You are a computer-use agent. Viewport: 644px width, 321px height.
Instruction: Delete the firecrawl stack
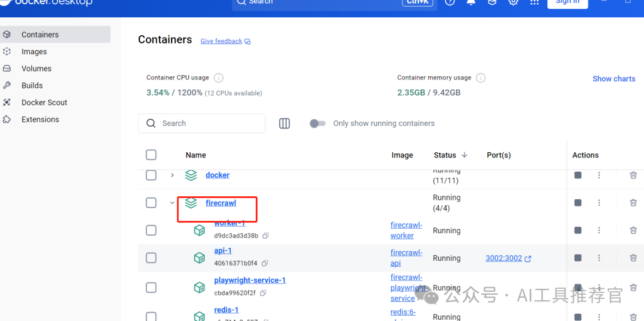[633, 203]
